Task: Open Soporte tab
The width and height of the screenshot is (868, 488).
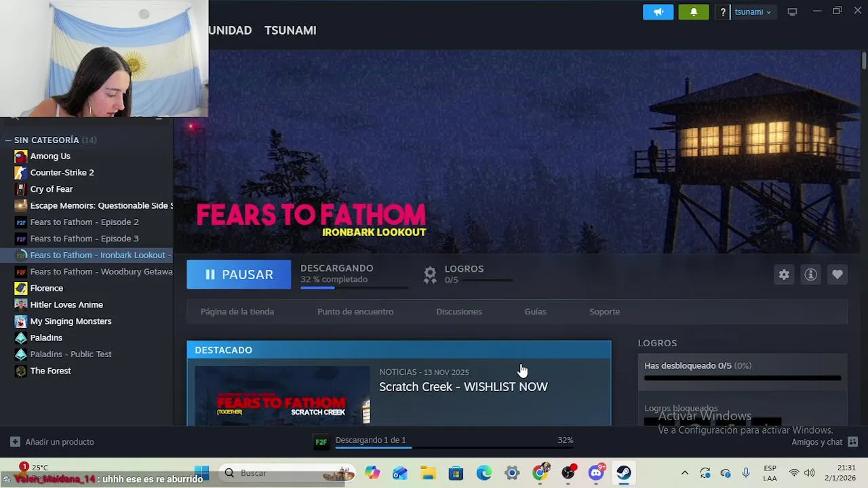Action: 604,312
